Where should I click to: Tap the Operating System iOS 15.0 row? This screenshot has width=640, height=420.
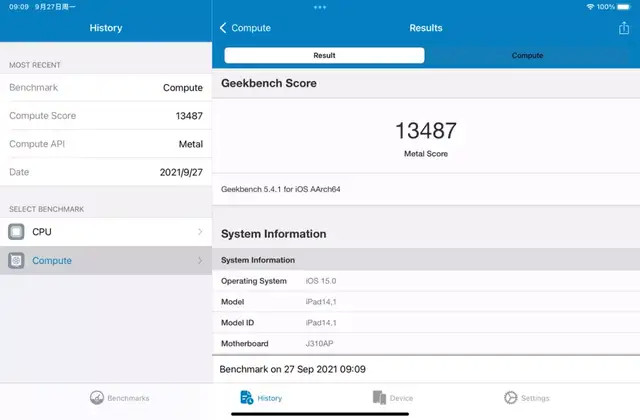click(x=426, y=281)
